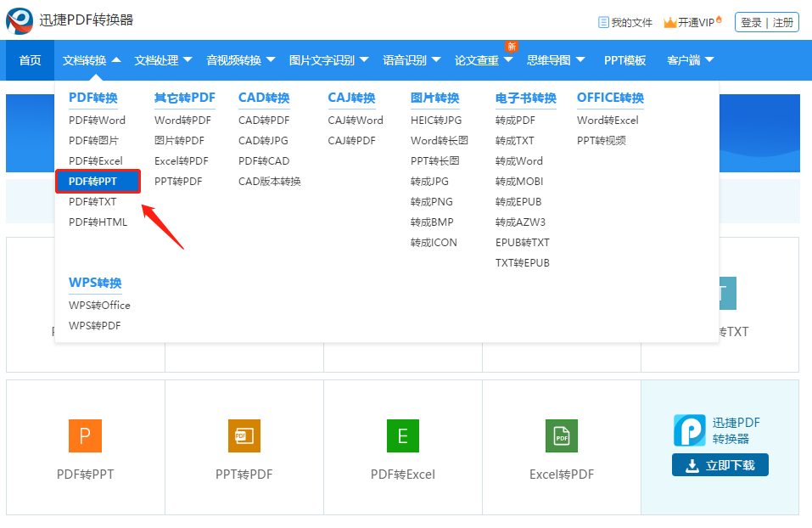Click the WPS转换 section heading

[x=95, y=283]
